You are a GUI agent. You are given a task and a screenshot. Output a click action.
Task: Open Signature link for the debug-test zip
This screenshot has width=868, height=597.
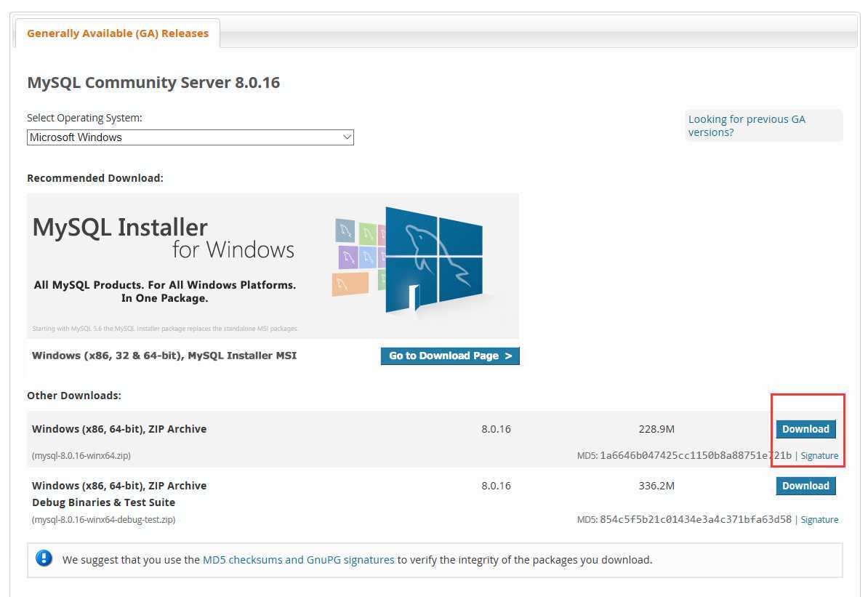(819, 519)
